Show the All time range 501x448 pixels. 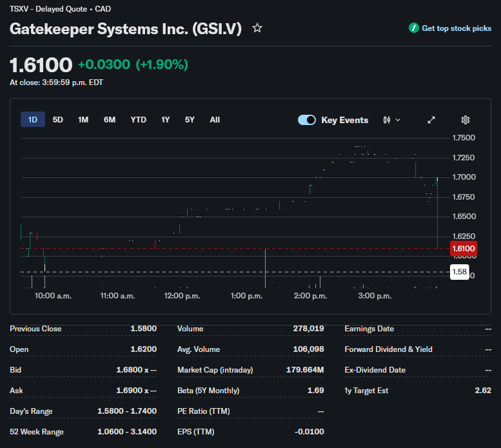[x=215, y=120]
